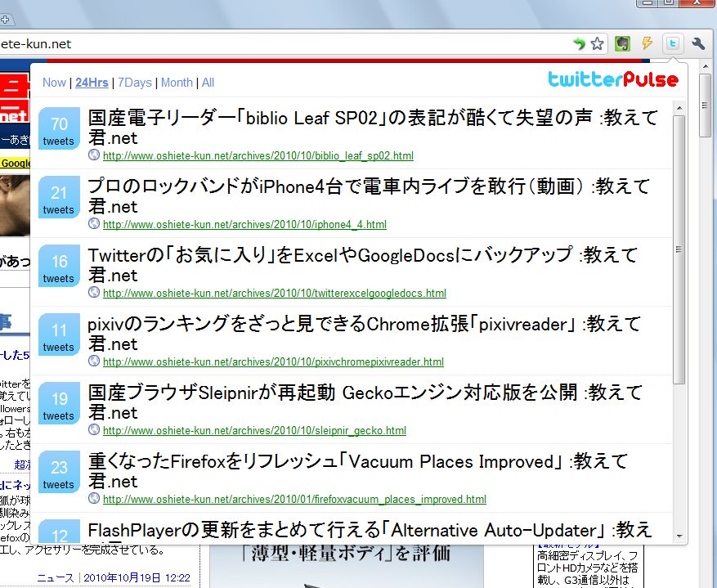This screenshot has width=717, height=588.
Task: Show tweets from the Month filter
Action: coord(177,83)
